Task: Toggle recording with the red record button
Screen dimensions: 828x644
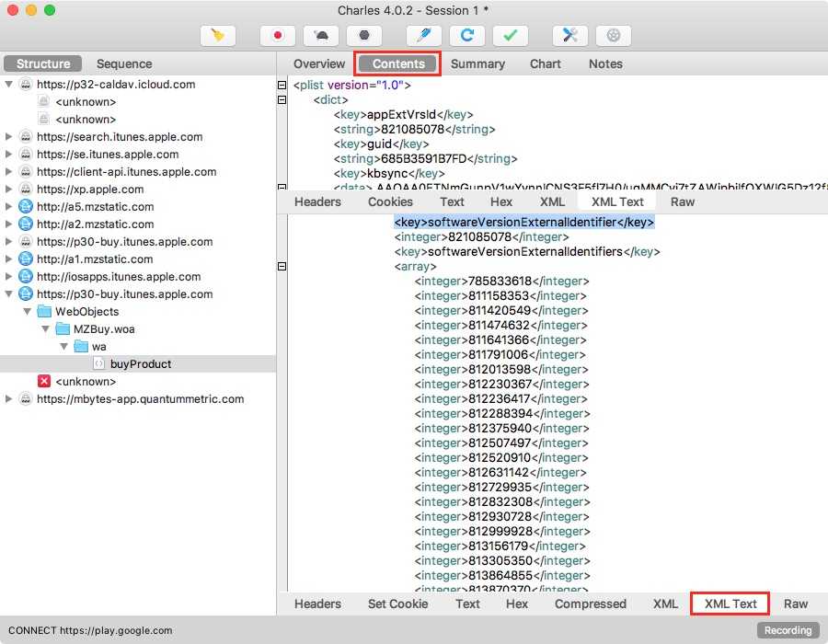Action: (277, 36)
